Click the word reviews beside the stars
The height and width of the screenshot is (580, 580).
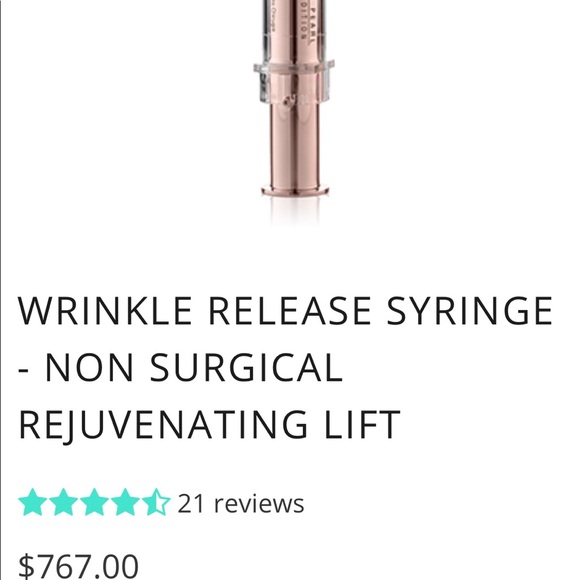coord(259,504)
